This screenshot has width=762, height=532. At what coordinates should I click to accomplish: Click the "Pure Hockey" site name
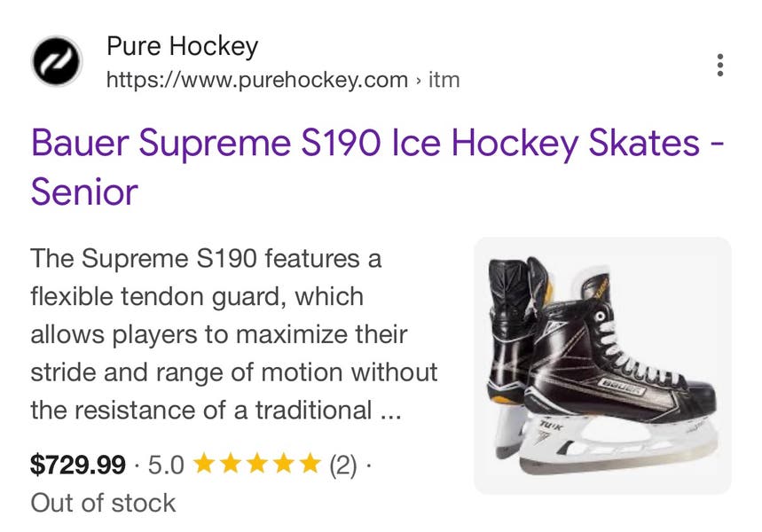tap(182, 46)
